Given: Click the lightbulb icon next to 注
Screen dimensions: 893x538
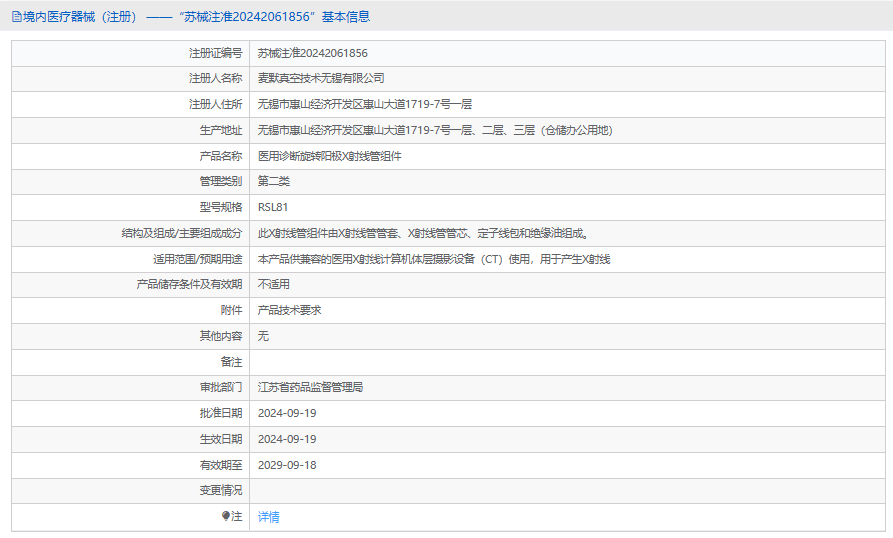Looking at the screenshot, I should coord(226,516).
